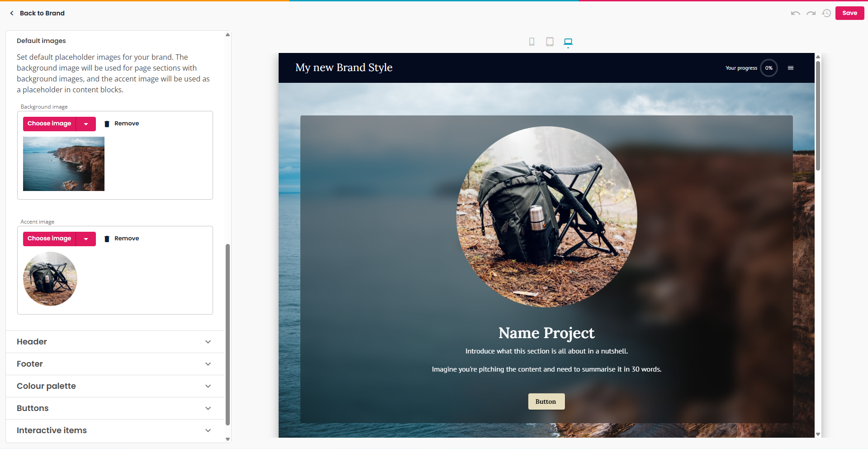Click trash icon for Accent image

[107, 239]
